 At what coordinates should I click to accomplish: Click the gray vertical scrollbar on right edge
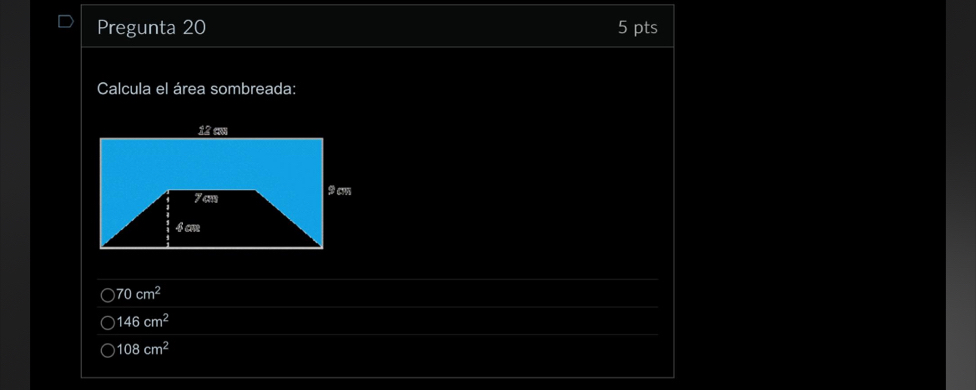[x=961, y=195]
